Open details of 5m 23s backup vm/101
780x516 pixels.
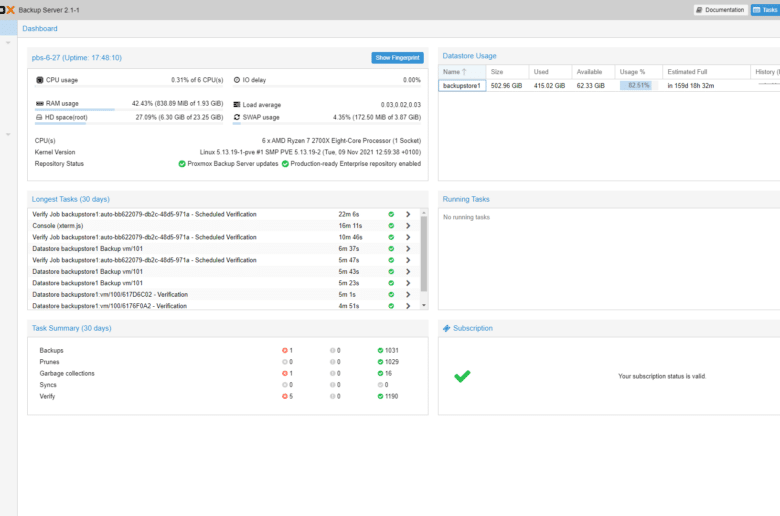pyautogui.click(x=408, y=283)
